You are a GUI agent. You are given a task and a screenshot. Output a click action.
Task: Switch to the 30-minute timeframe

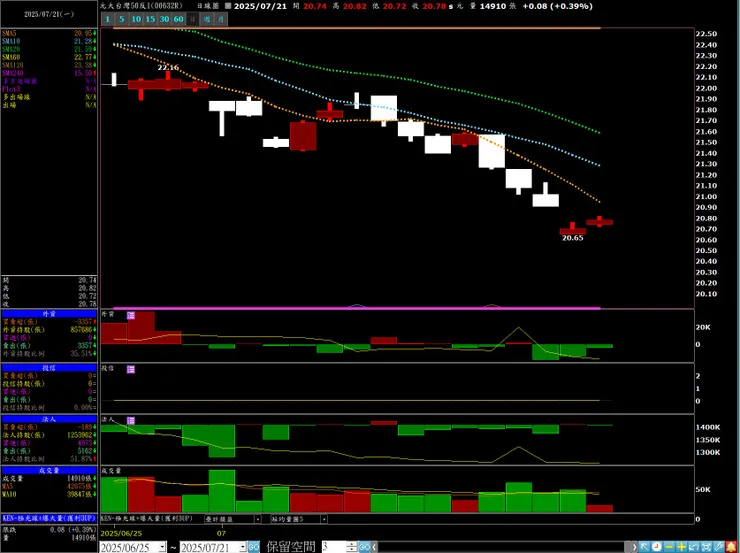click(x=164, y=19)
